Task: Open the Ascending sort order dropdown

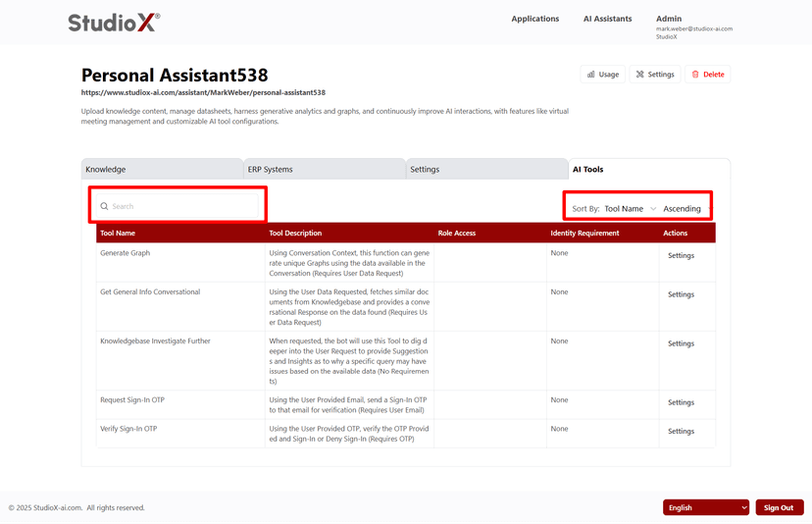Action: tap(686, 208)
